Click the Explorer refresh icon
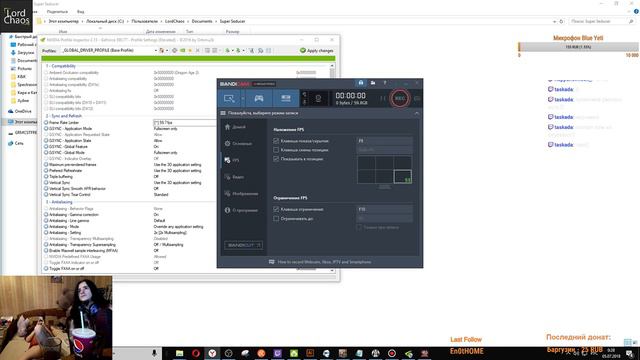 click(x=561, y=21)
